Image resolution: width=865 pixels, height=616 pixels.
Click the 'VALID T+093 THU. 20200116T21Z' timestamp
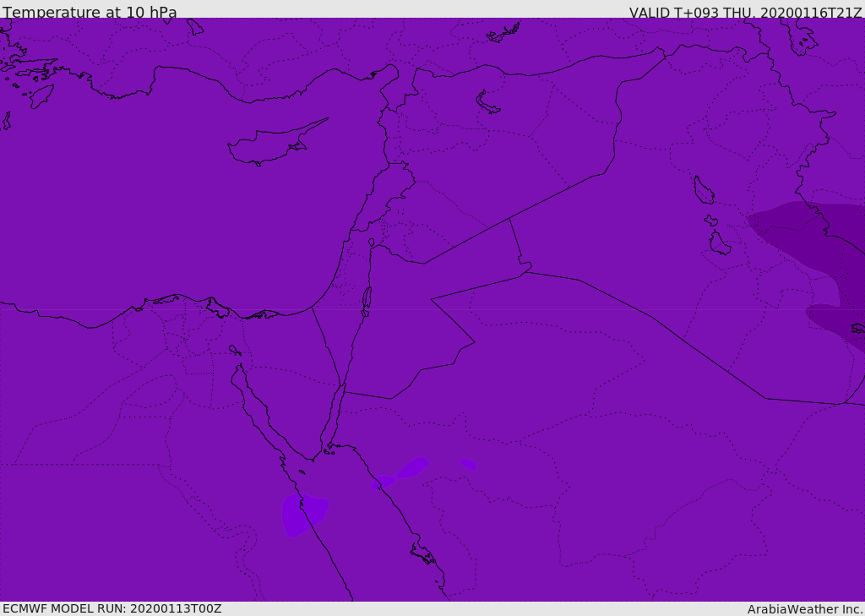(745, 12)
